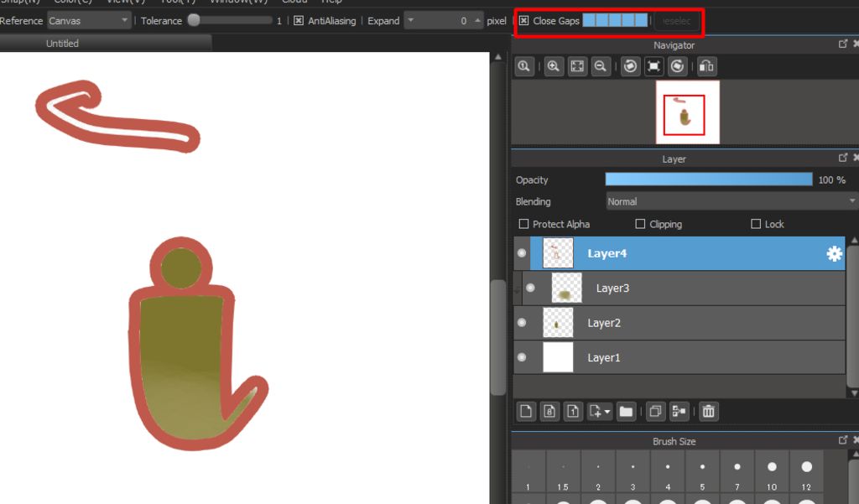
Task: Click layer list scroll up arrow
Action: (x=854, y=241)
